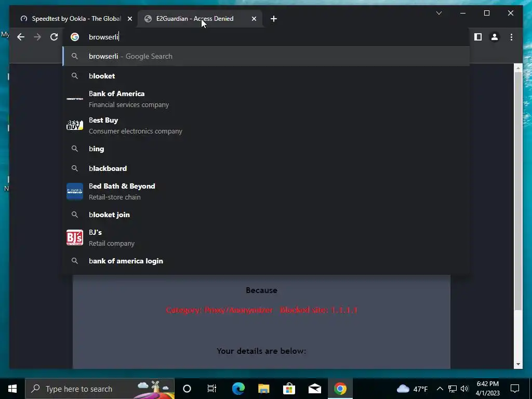Click the forward navigation arrow
Screen dimensions: 532x399
pyautogui.click(x=37, y=37)
